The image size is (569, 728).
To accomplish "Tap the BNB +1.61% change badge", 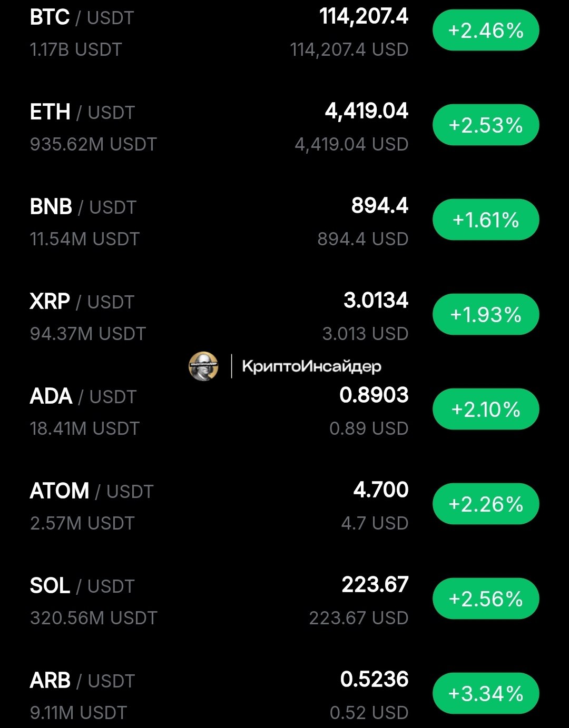I will pyautogui.click(x=486, y=220).
